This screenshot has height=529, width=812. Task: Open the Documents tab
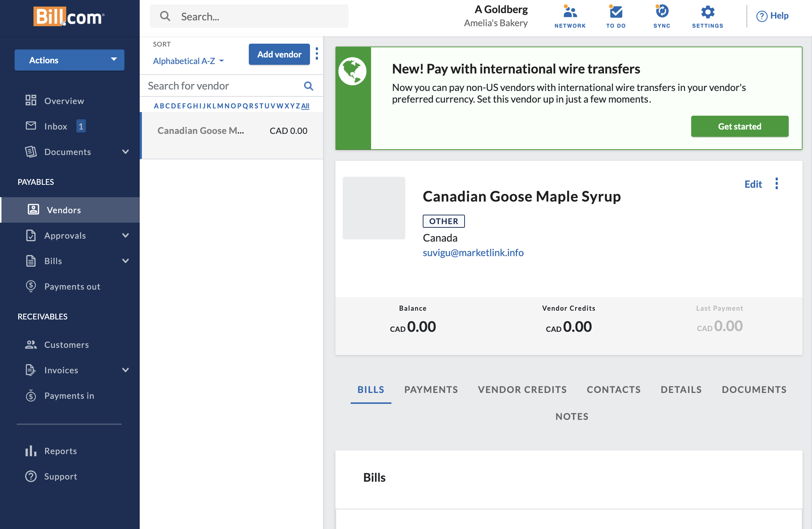(x=754, y=390)
